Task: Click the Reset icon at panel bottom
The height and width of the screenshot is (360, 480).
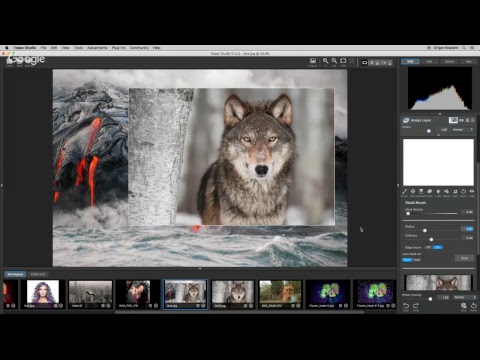Action: (x=473, y=305)
